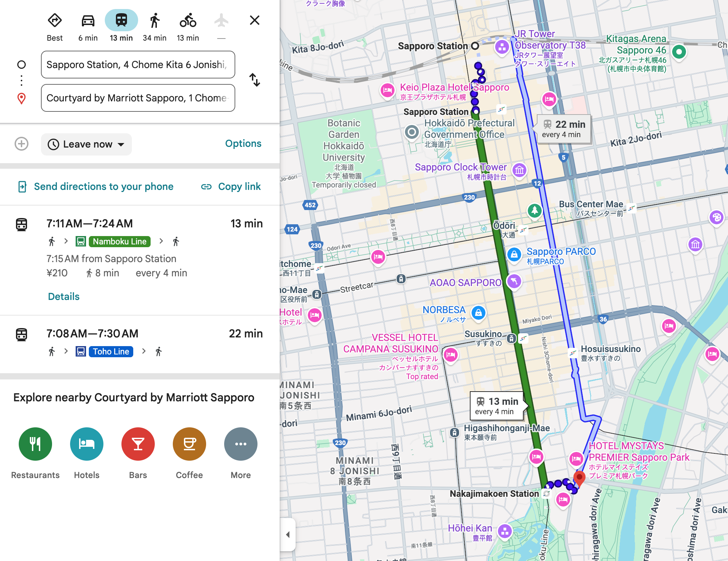Screen dimensions: 728x561
Task: Click the Courtyard by Marriott destination field
Action: tap(138, 98)
